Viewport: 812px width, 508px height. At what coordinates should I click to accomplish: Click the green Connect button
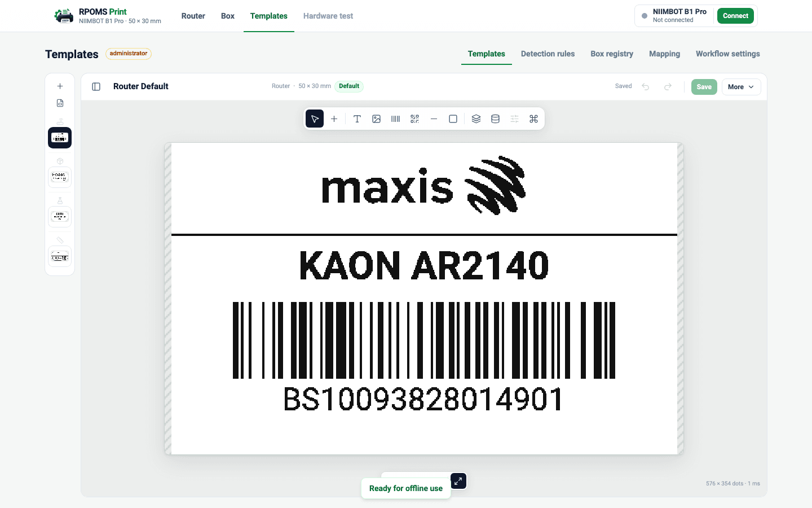pyautogui.click(x=735, y=16)
